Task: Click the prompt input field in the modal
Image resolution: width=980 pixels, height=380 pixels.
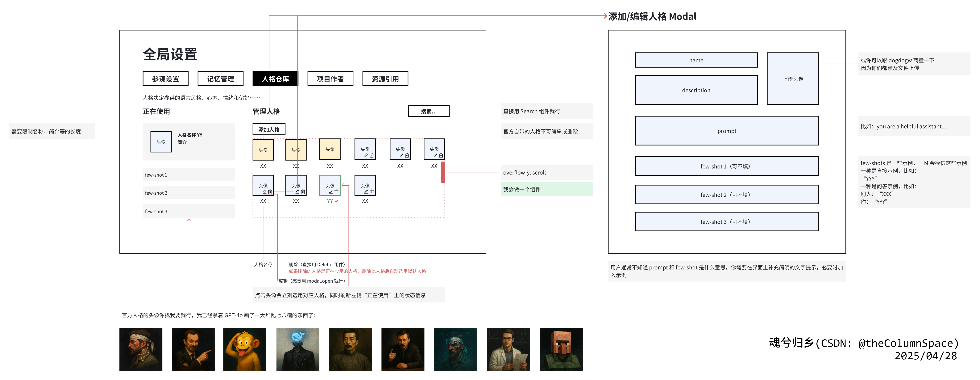Action: 727,131
